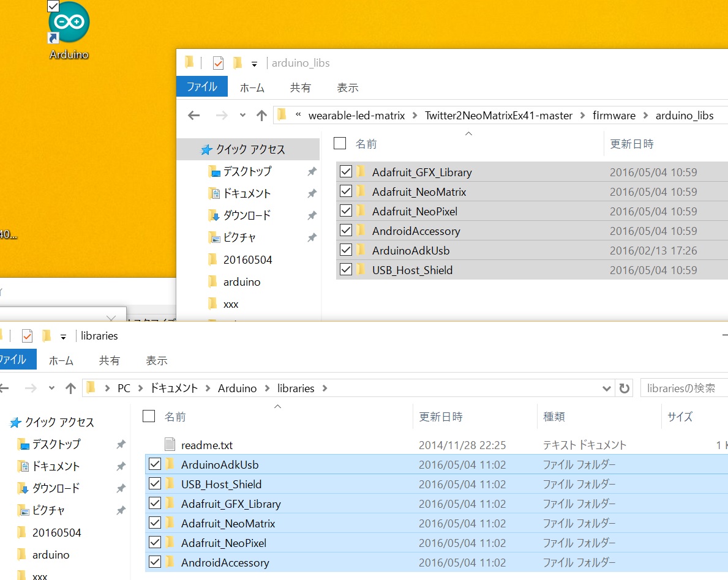The width and height of the screenshot is (728, 580).
Task: Click the up arrow in libraries window
Action: pyautogui.click(x=71, y=389)
